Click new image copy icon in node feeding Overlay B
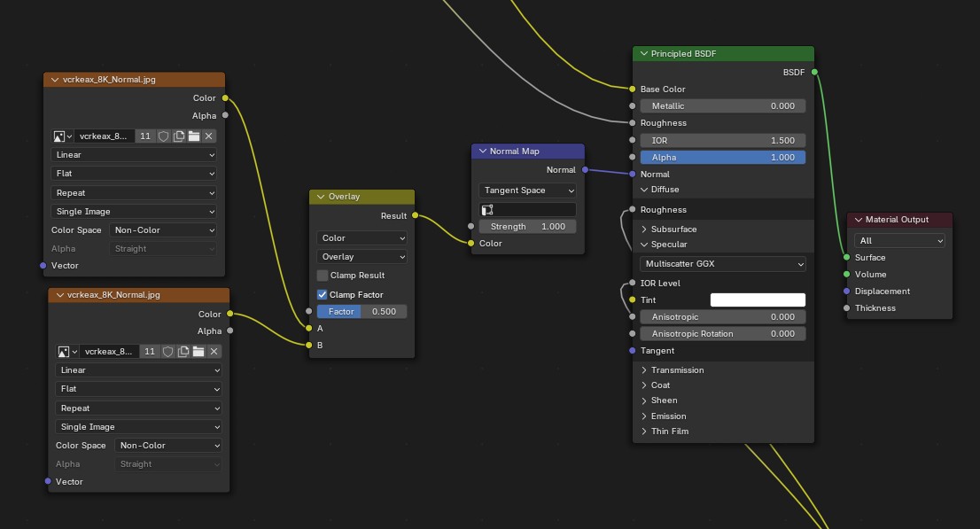980x529 pixels. click(x=183, y=352)
